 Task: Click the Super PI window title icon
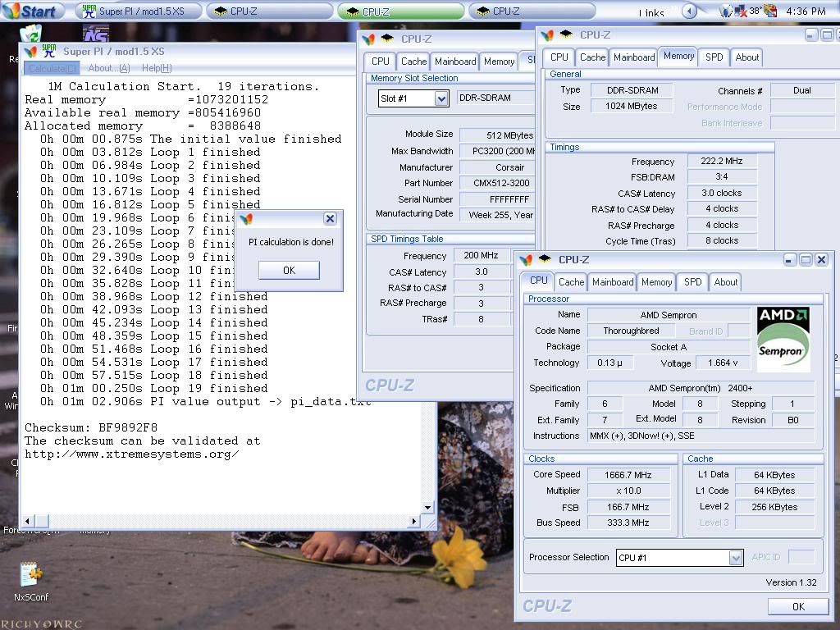pos(48,52)
